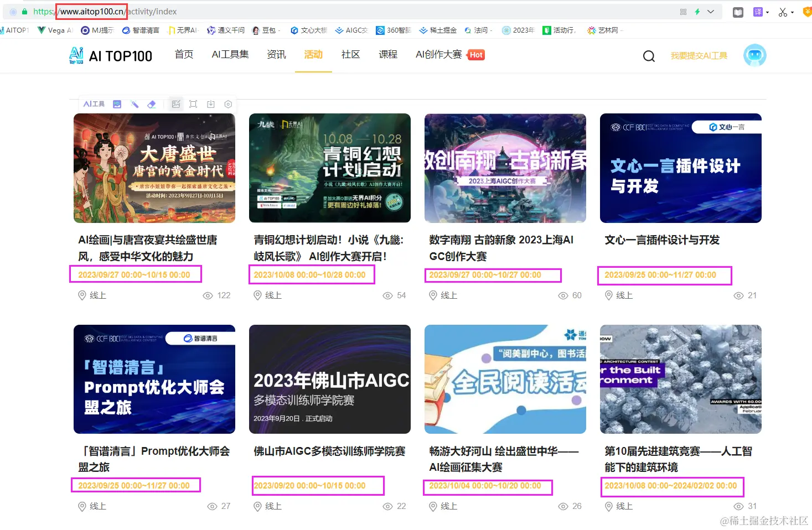Expand the scissors extension dropdown arrow

[x=793, y=11]
